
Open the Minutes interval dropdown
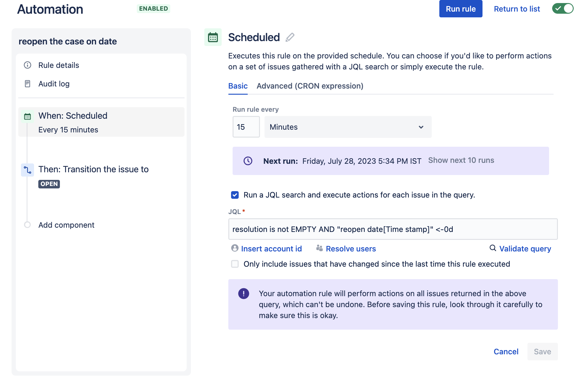(x=348, y=127)
